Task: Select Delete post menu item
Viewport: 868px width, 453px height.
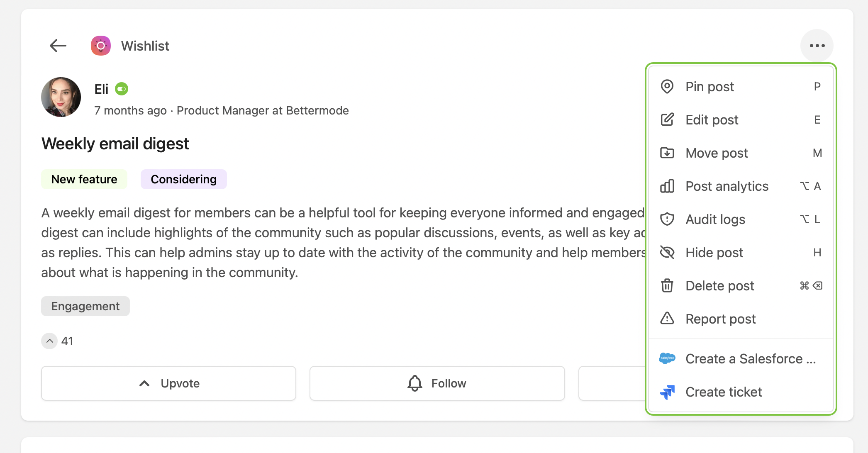Action: point(720,285)
